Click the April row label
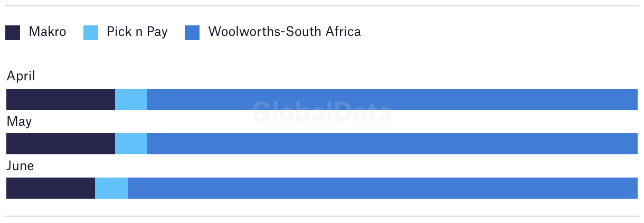Screen dimensions: 644x223 pyautogui.click(x=21, y=77)
